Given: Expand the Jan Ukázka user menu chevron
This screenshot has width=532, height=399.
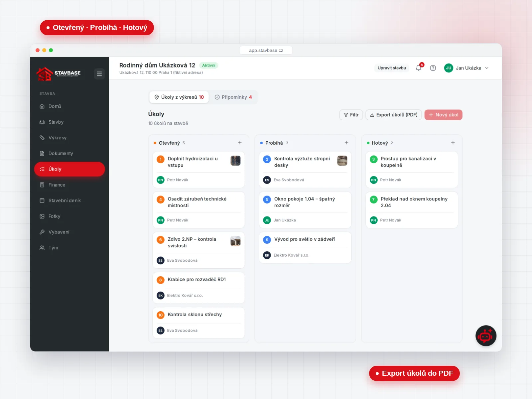Looking at the screenshot, I should 487,68.
